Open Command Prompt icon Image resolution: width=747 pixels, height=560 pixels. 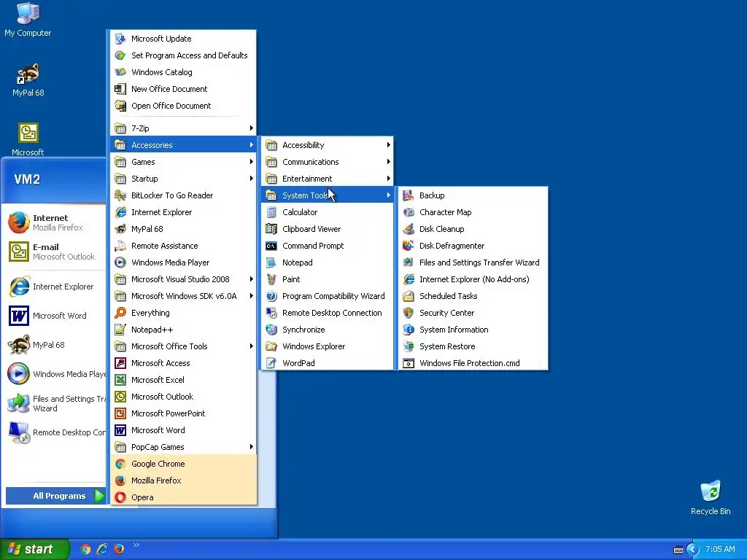pyautogui.click(x=271, y=246)
